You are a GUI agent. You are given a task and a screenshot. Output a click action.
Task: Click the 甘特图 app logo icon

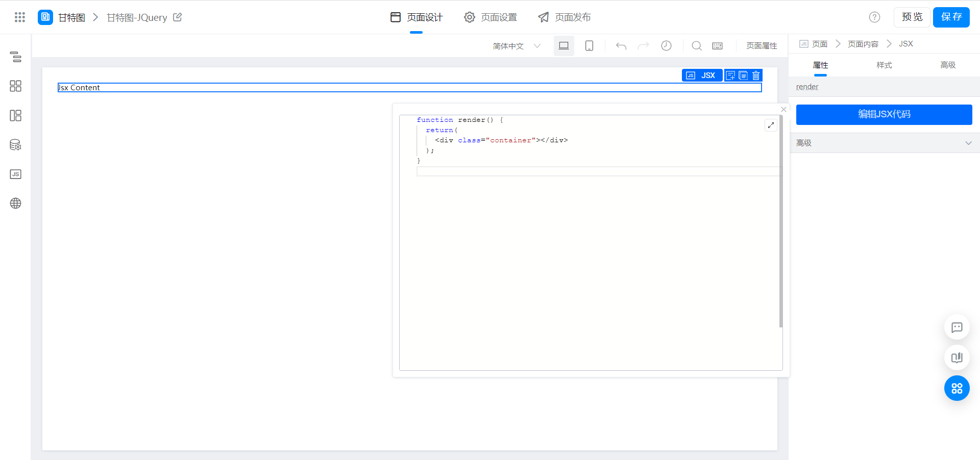point(45,17)
